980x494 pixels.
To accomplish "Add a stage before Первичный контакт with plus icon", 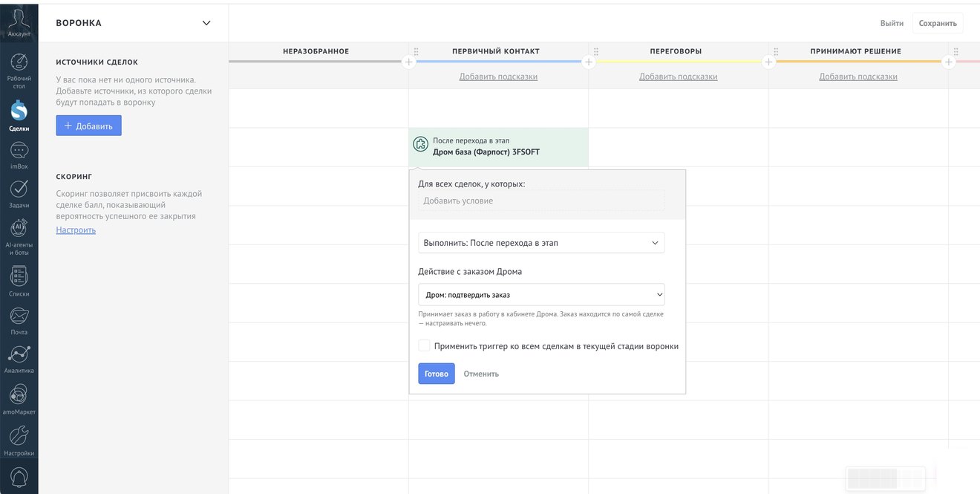I will 408,62.
